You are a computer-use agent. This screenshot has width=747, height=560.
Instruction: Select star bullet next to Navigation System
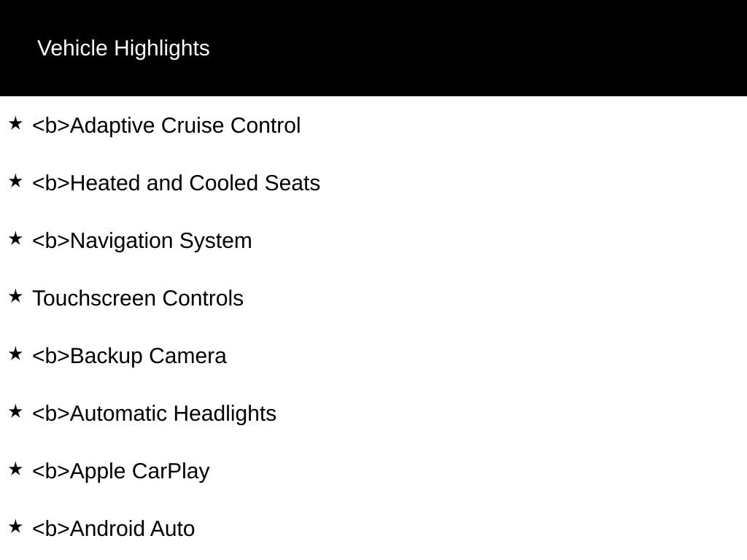coord(15,238)
